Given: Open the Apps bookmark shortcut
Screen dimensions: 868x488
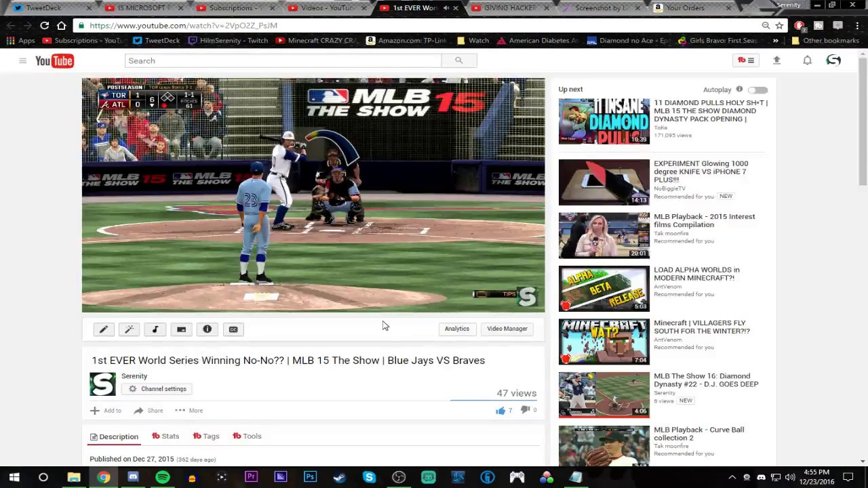Looking at the screenshot, I should pos(20,41).
